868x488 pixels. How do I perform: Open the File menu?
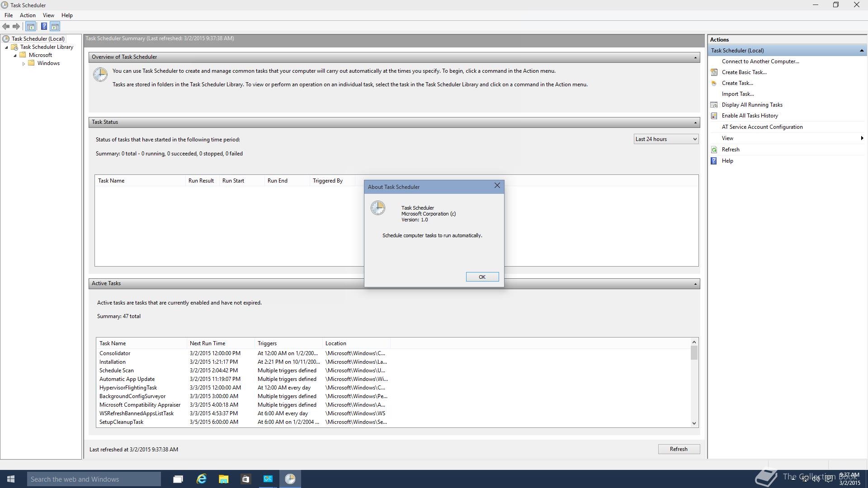(x=9, y=15)
